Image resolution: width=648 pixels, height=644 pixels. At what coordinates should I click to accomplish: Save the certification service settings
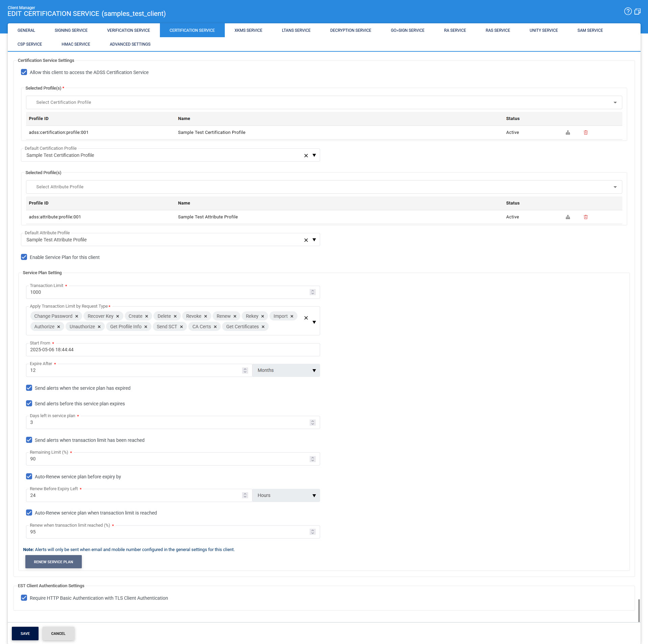click(x=25, y=634)
